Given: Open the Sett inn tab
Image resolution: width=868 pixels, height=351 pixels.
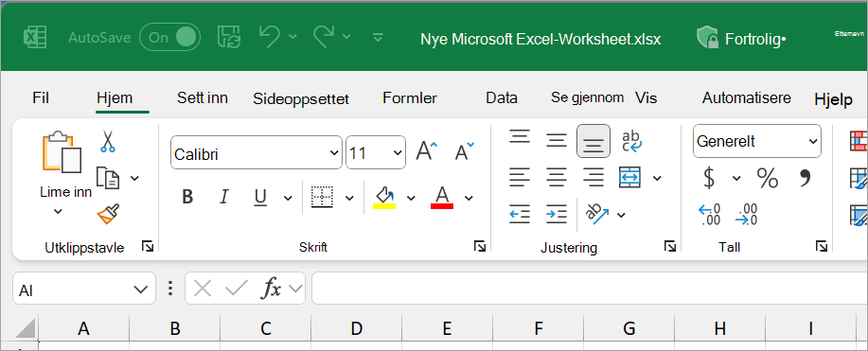Looking at the screenshot, I should coord(202,98).
